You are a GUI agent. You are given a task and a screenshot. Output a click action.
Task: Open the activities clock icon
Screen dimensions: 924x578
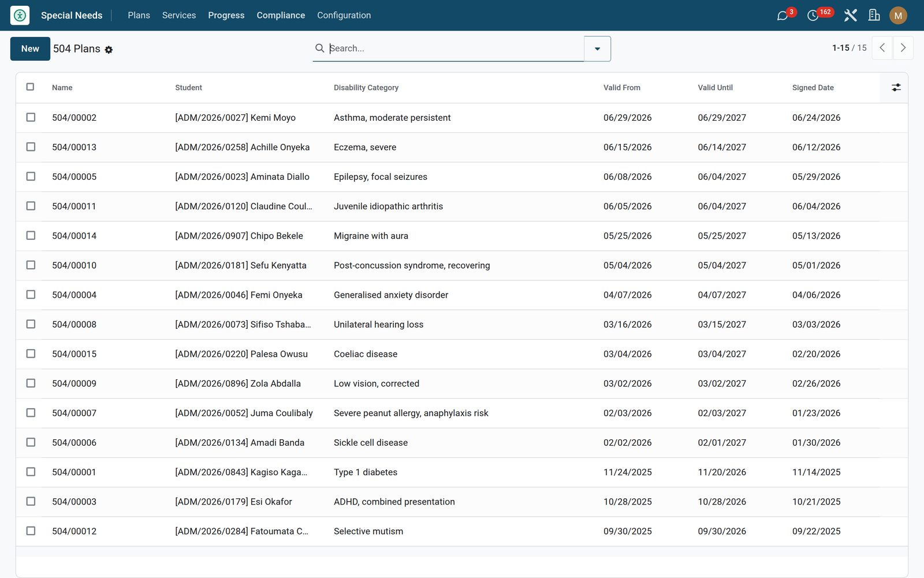coord(813,16)
